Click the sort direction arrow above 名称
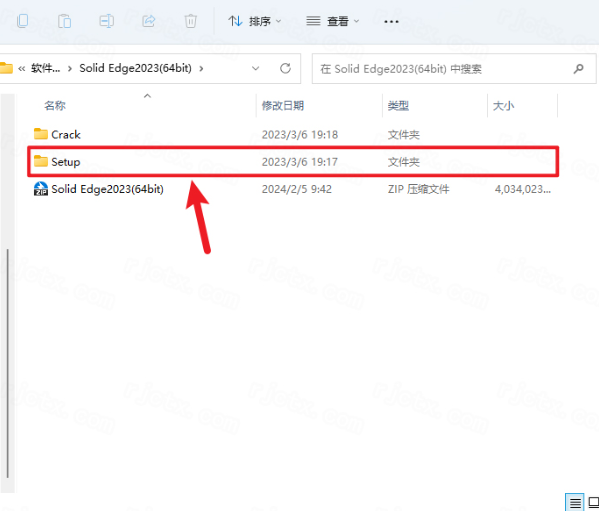Screen dimensions: 599x511 pyautogui.click(x=147, y=96)
